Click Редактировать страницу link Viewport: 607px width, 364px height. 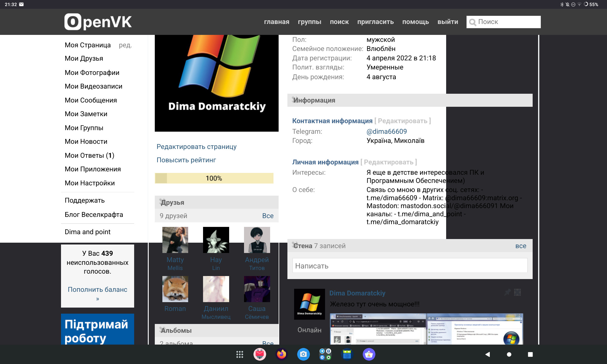coord(196,147)
